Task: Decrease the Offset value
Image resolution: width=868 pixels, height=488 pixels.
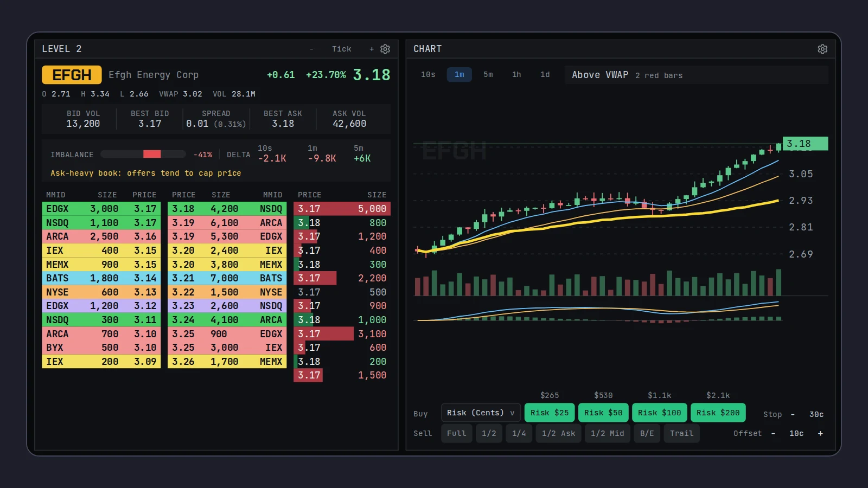Action: (773, 433)
